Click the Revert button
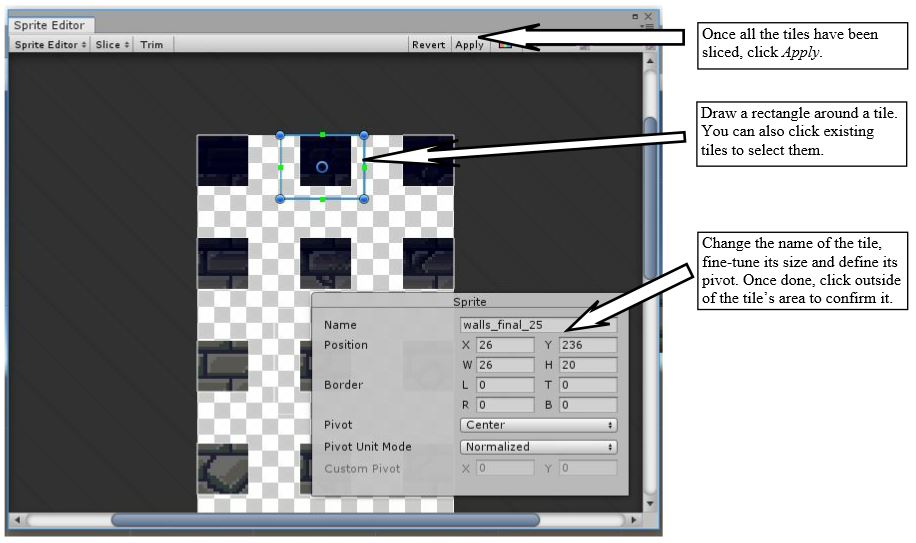916x543 pixels. [428, 44]
